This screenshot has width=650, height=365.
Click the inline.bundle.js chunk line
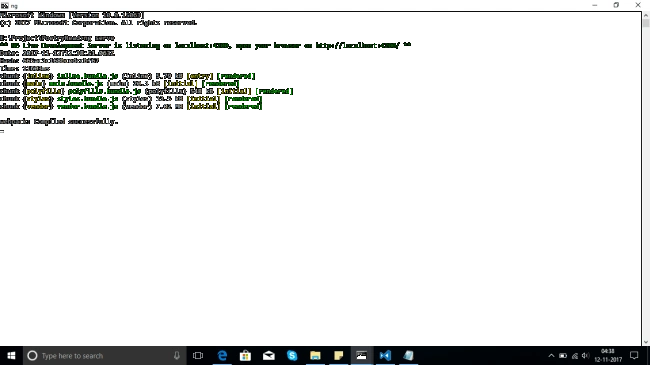[128, 76]
